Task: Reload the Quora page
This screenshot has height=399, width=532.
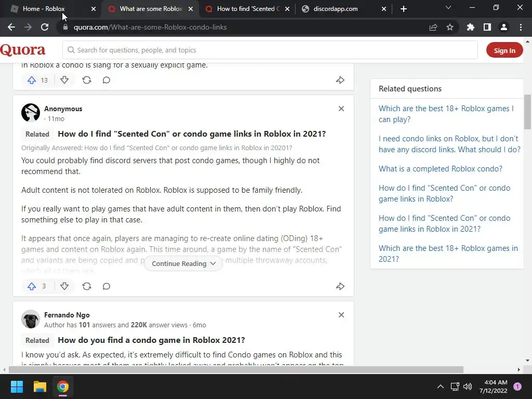Action: (x=45, y=27)
